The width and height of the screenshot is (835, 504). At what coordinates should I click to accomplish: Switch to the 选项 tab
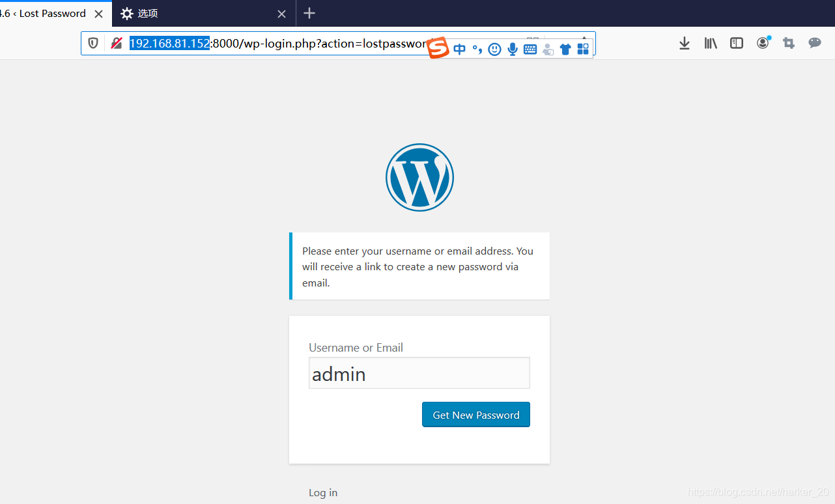[204, 14]
